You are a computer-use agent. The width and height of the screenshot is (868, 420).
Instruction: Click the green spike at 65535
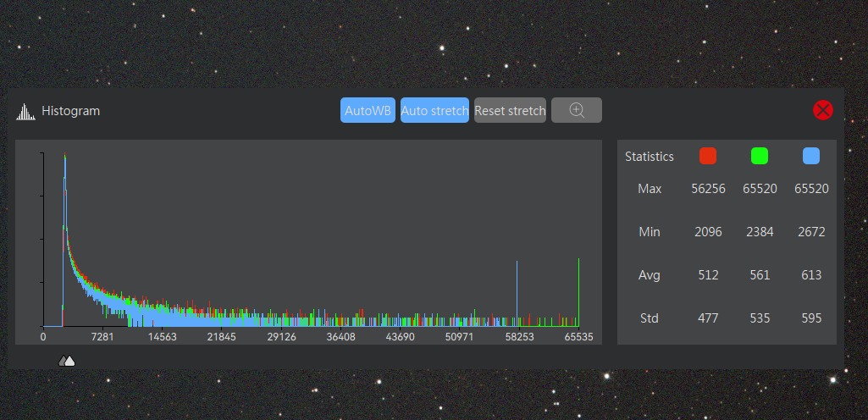pos(579,292)
